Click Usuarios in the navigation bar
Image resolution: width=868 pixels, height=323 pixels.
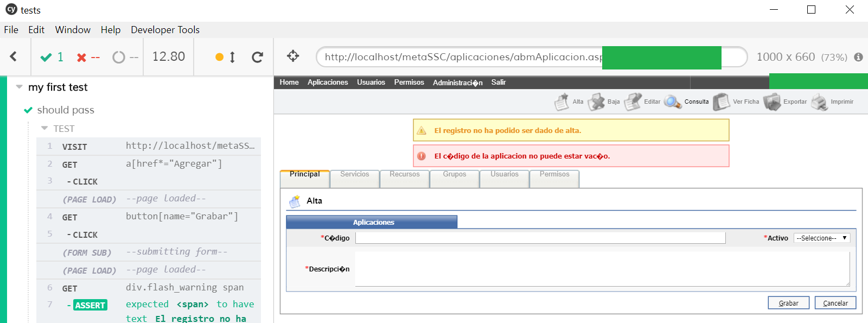371,83
